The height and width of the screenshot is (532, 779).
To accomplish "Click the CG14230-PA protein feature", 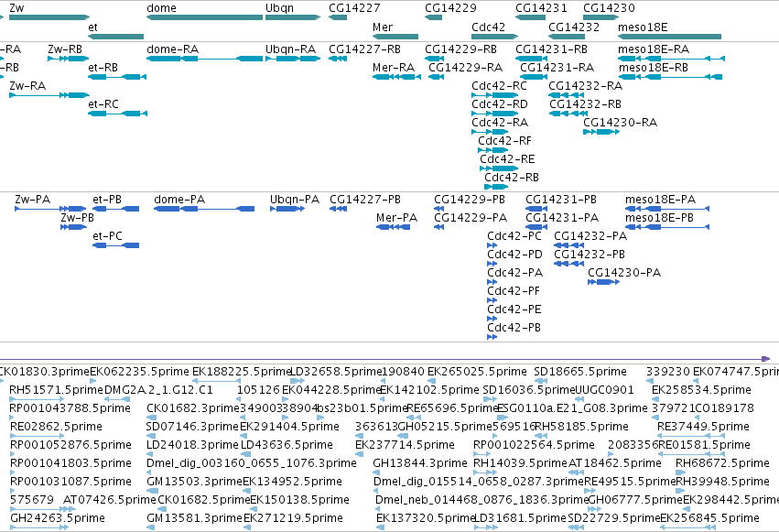I will tap(603, 282).
